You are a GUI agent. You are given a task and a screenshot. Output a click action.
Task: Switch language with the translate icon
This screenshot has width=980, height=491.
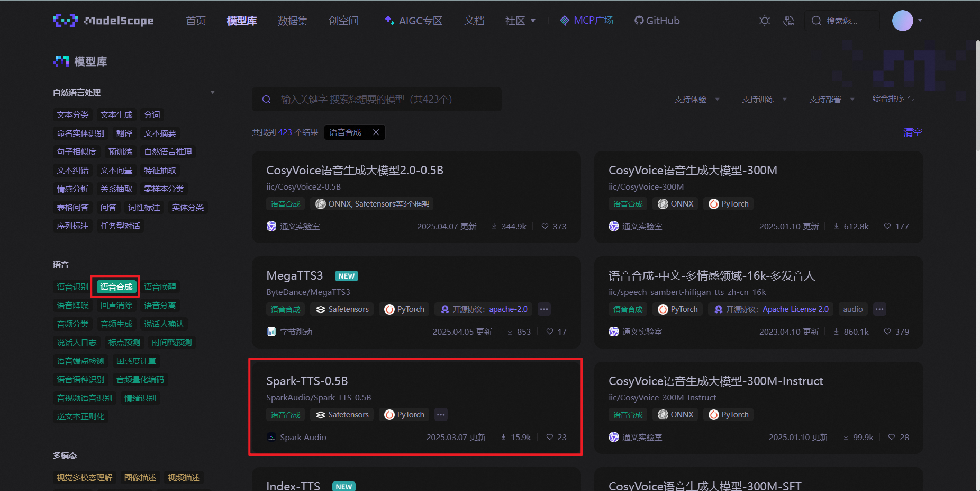(788, 21)
